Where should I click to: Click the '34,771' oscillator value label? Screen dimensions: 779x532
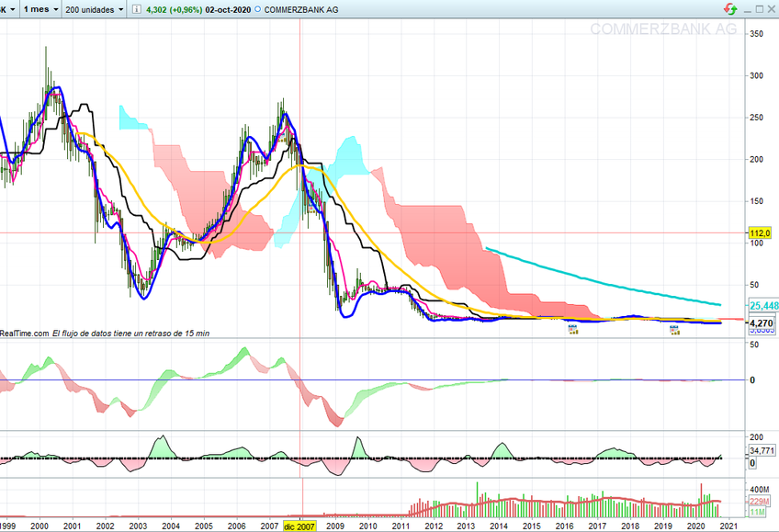[762, 450]
